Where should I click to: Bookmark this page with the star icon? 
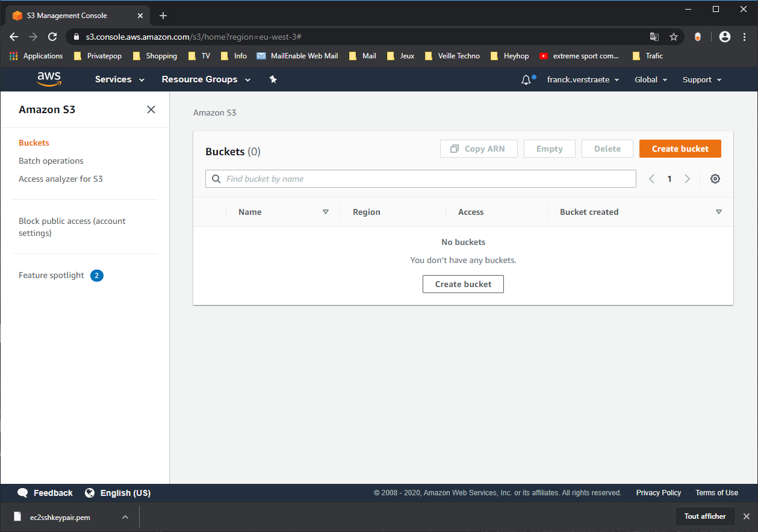pyautogui.click(x=674, y=37)
